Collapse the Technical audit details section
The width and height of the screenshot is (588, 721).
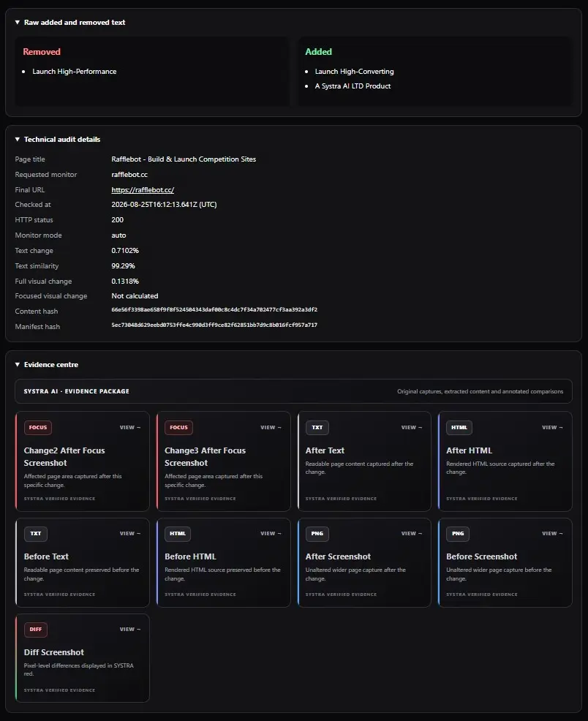(x=58, y=140)
